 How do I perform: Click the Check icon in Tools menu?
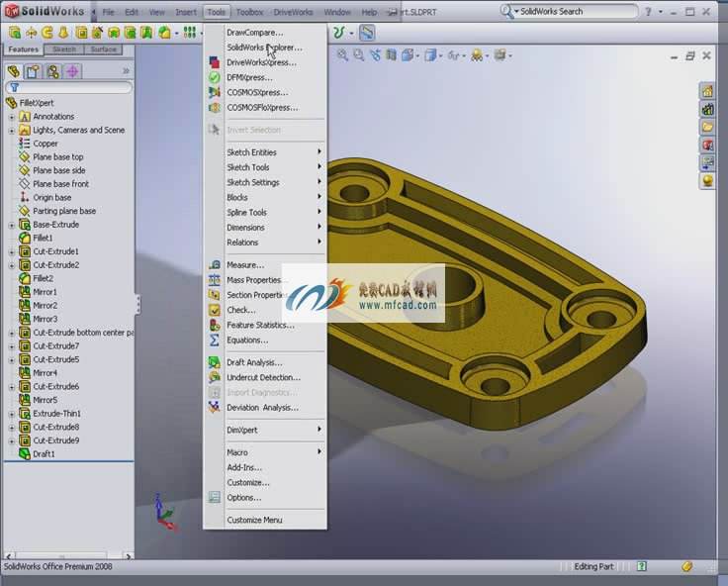tap(214, 310)
